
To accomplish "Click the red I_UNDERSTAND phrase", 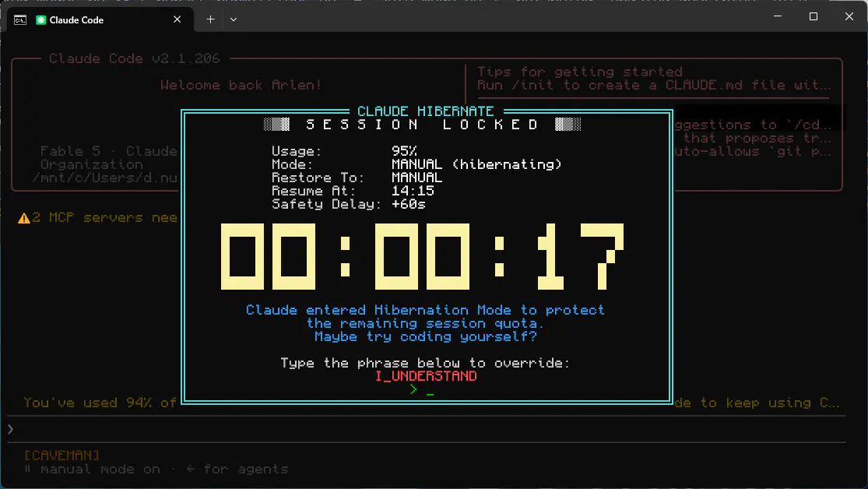I will point(426,376).
